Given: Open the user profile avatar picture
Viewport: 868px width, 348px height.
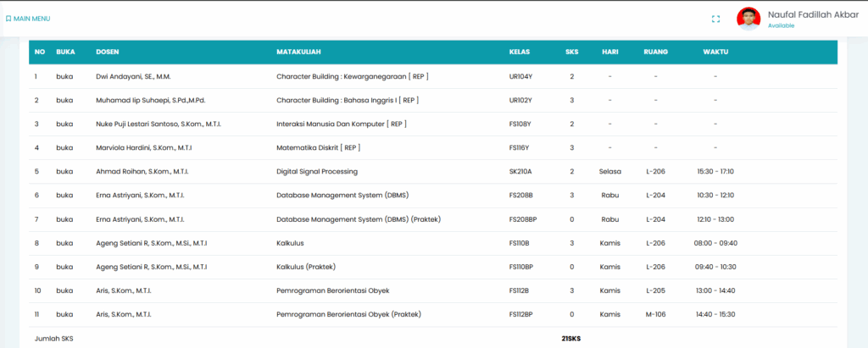Looking at the screenshot, I should 748,19.
